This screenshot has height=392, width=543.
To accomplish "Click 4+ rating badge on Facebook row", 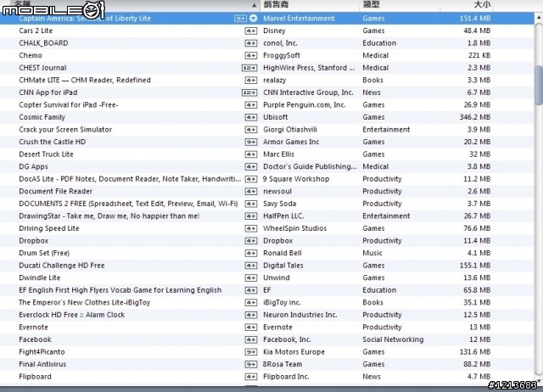I will pos(251,339).
